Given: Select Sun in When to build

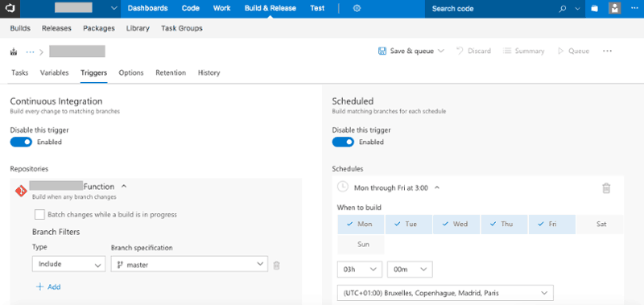Looking at the screenshot, I should pos(361,245).
